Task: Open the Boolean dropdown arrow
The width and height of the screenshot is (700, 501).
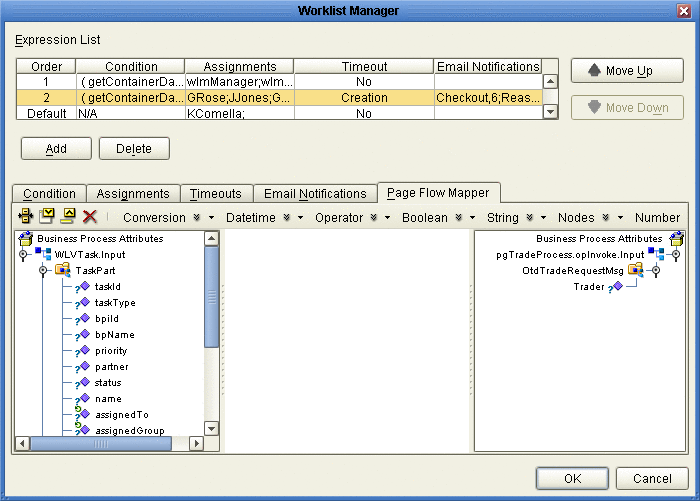Action: (x=472, y=217)
